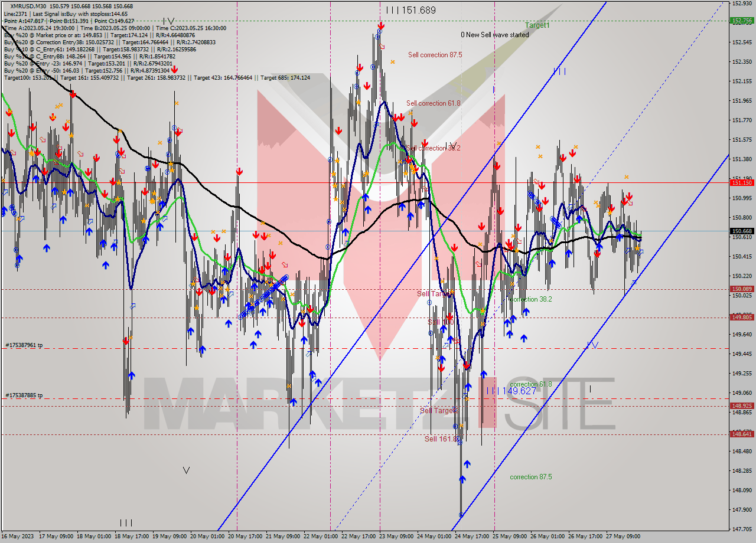Click the 'Sell correction 38.2' label
Screen dimensions: 756x543
[434, 148]
